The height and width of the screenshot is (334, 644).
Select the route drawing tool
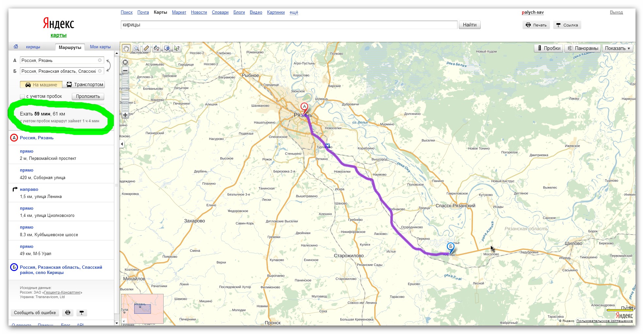(156, 48)
